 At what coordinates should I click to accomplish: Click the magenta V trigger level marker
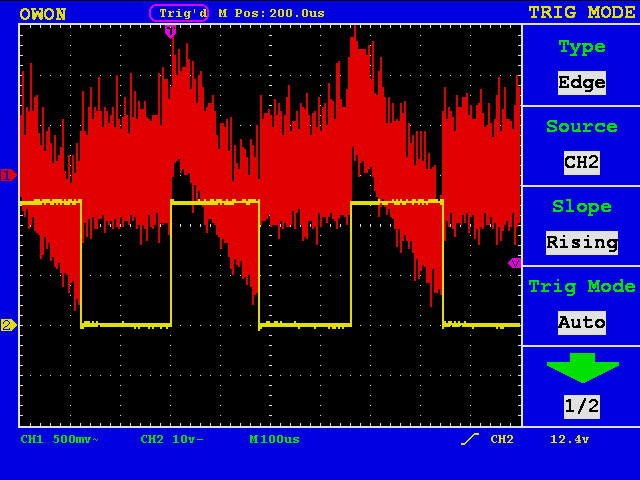pyautogui.click(x=515, y=263)
